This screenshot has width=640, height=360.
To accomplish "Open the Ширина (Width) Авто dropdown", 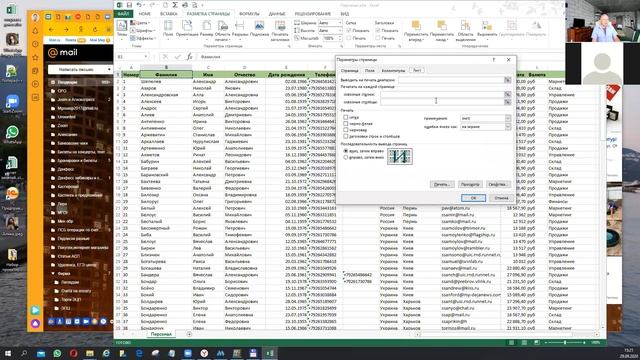I will tap(339, 23).
